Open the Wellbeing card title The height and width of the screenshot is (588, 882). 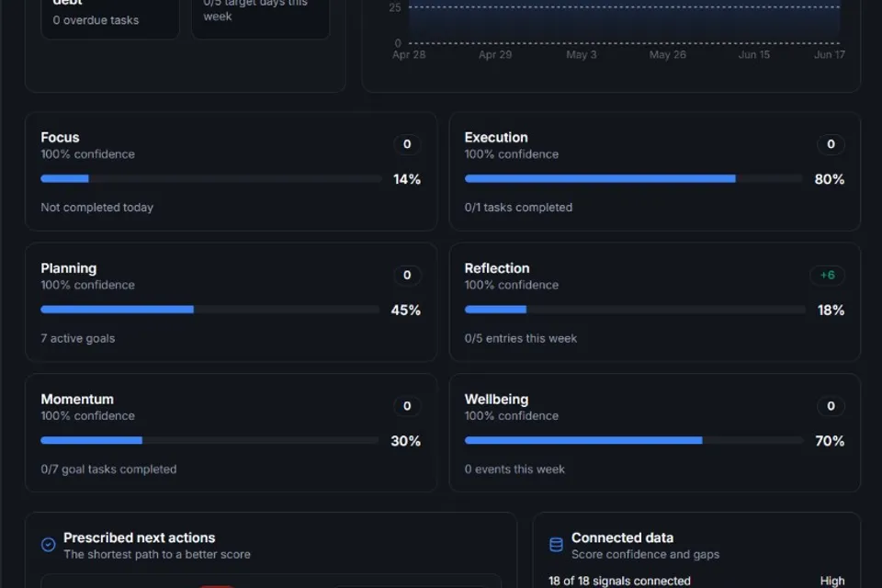(x=496, y=400)
